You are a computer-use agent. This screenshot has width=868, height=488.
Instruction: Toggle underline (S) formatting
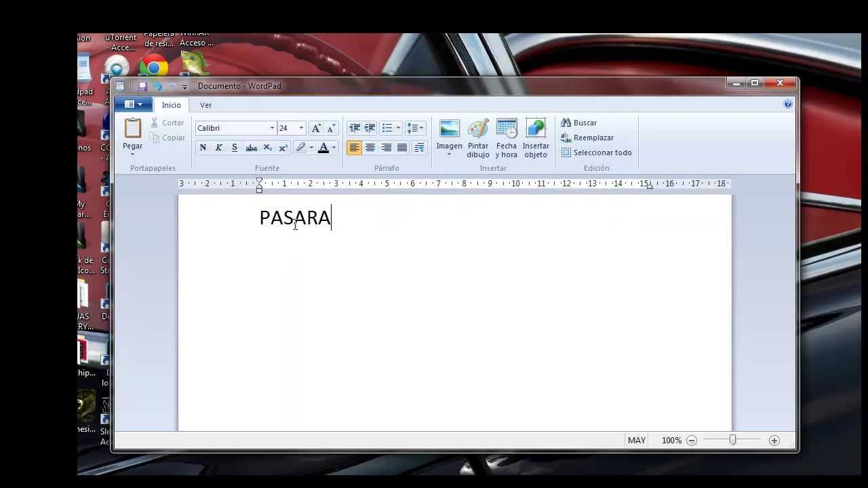coord(235,148)
